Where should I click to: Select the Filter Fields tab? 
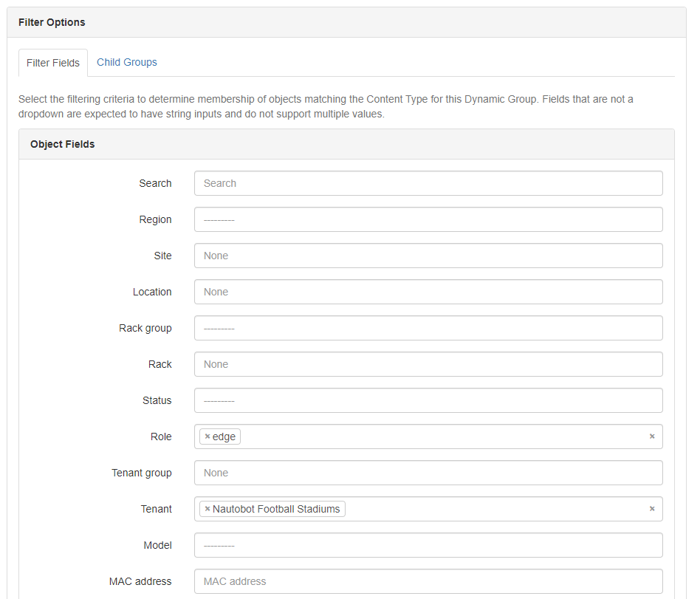(x=53, y=63)
